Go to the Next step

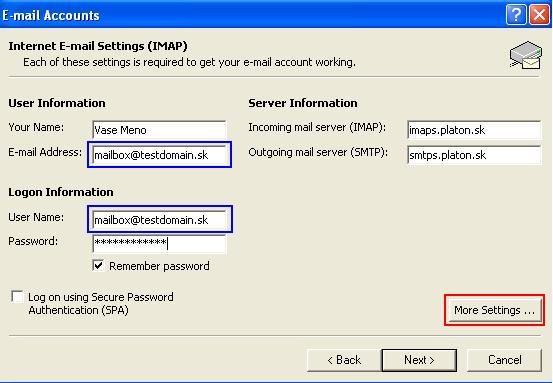coord(419,360)
